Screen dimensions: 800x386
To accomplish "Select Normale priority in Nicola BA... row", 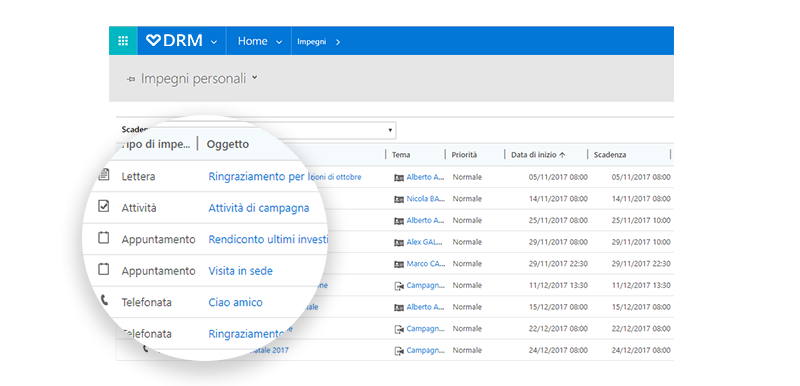I will pos(467,199).
